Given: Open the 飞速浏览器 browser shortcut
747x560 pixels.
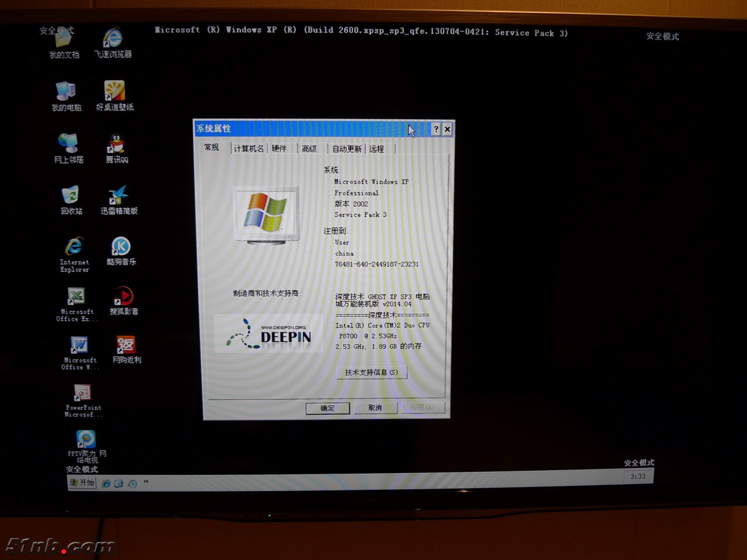Looking at the screenshot, I should tap(113, 40).
